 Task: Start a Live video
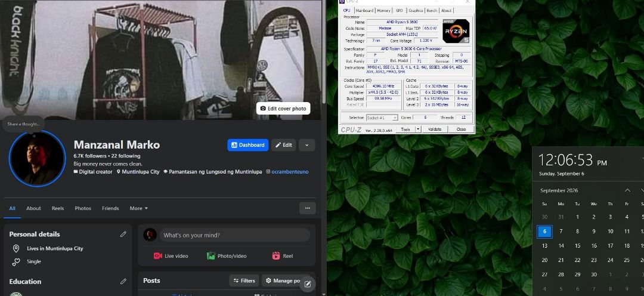(171, 255)
